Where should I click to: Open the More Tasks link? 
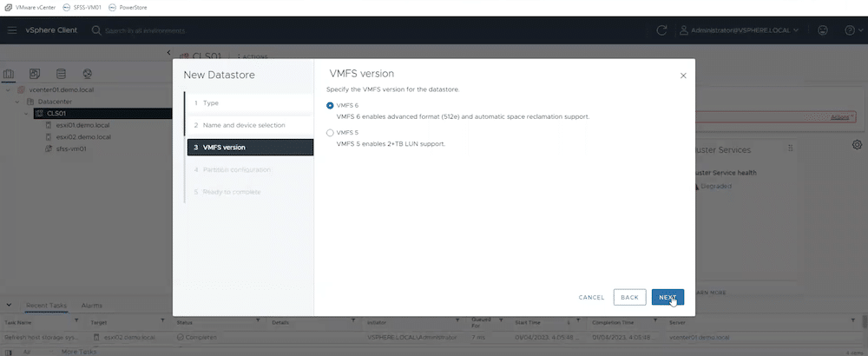(79, 352)
